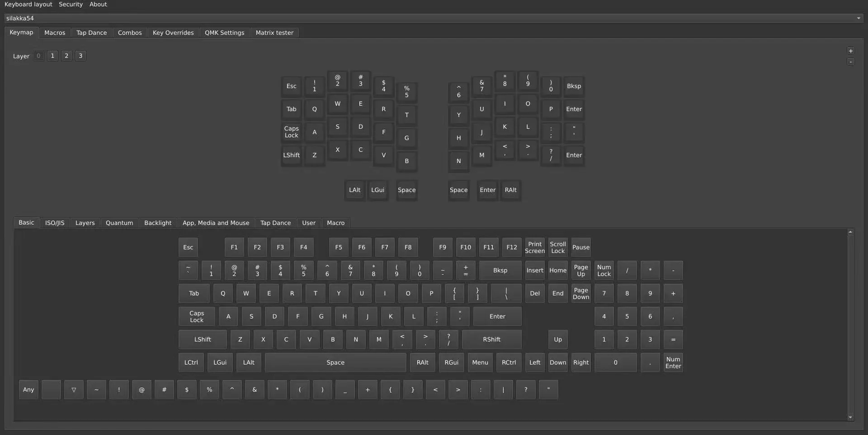Pick the RShift keycode
Image resolution: width=868 pixels, height=435 pixels.
click(491, 339)
